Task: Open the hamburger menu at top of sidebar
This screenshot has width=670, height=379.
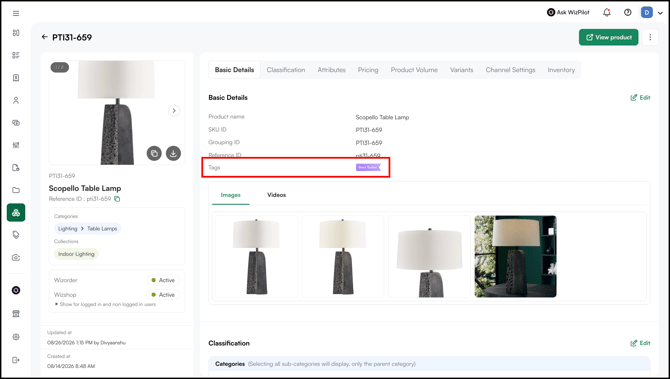Action: pyautogui.click(x=16, y=13)
